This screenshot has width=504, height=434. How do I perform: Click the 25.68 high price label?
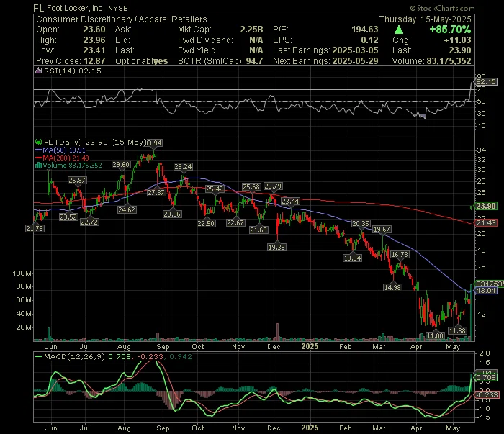[251, 186]
